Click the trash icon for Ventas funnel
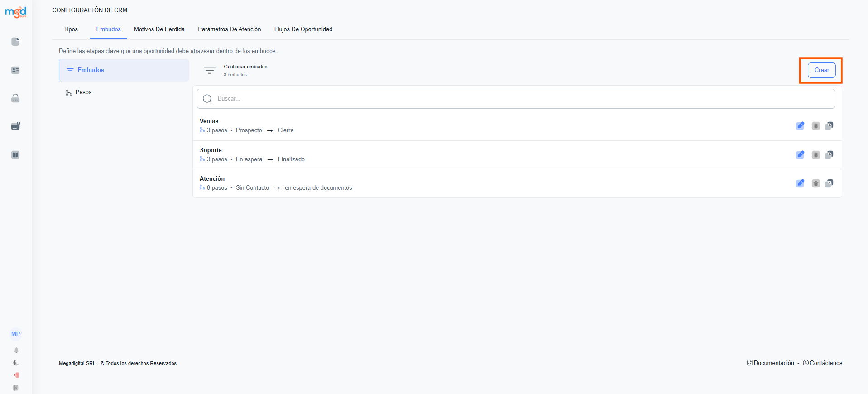This screenshot has width=868, height=394. pos(815,126)
